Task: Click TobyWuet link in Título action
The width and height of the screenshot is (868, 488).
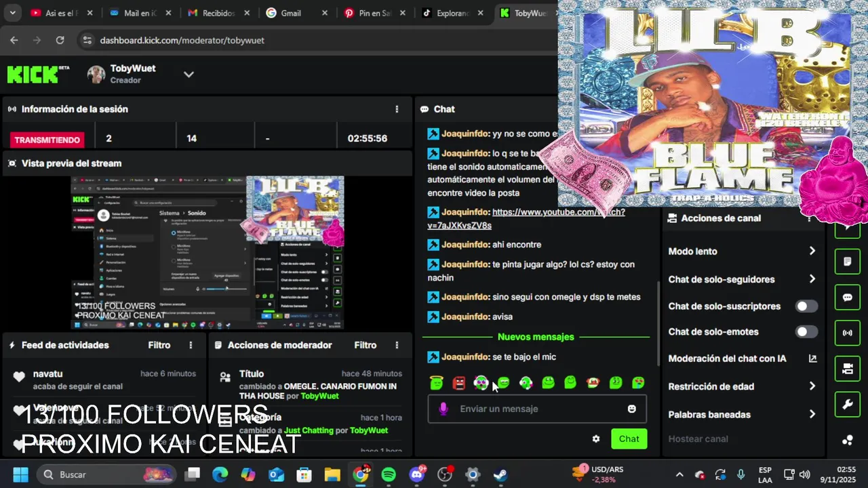Action: pyautogui.click(x=319, y=396)
